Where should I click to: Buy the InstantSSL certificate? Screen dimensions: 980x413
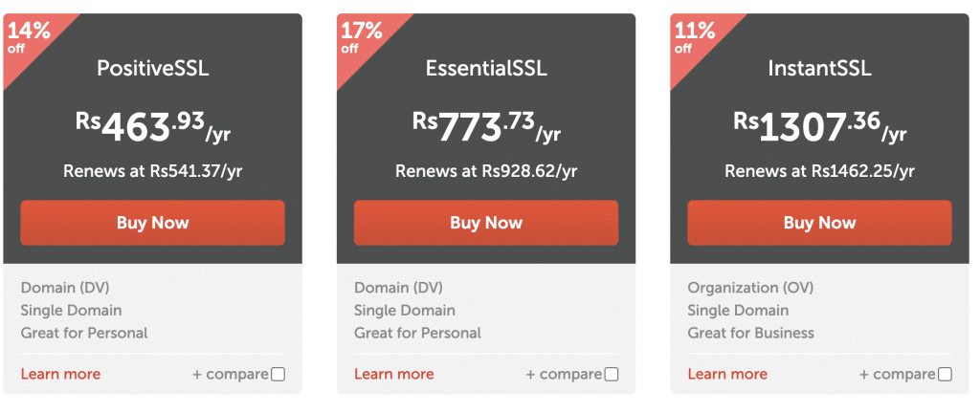click(x=819, y=223)
